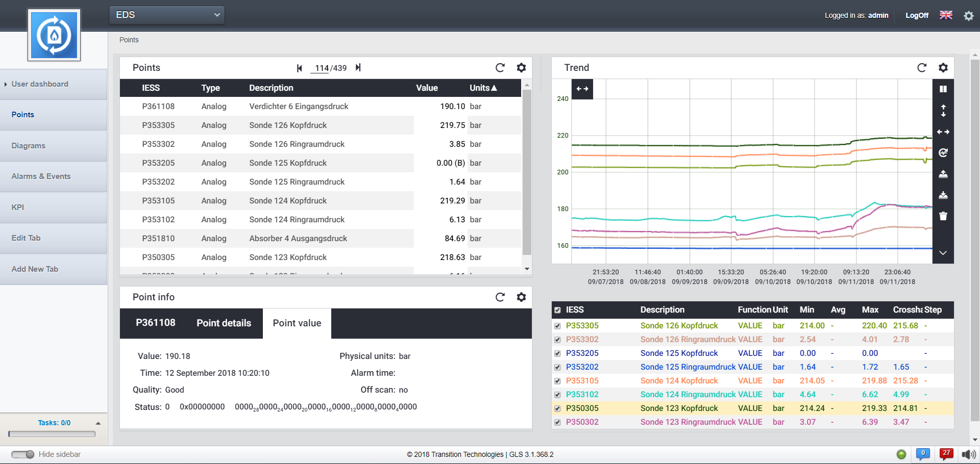
Task: Expand trend toolbar with down chevron
Action: coord(943,253)
